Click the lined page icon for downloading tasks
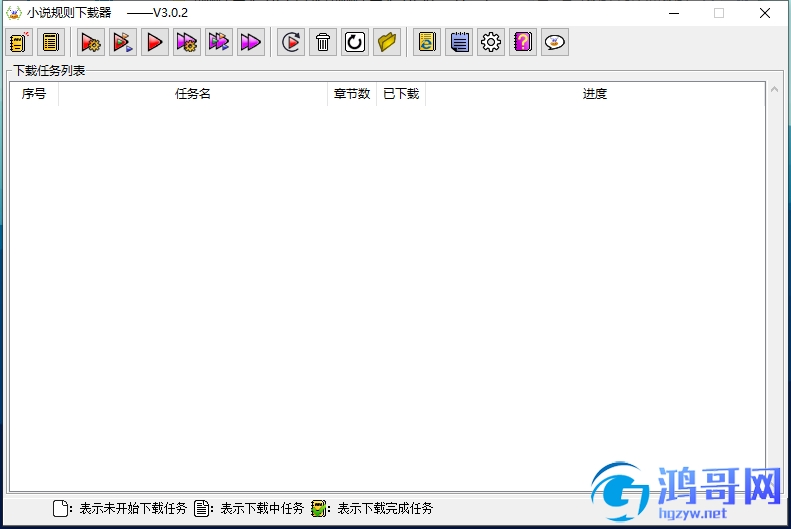 click(x=202, y=508)
